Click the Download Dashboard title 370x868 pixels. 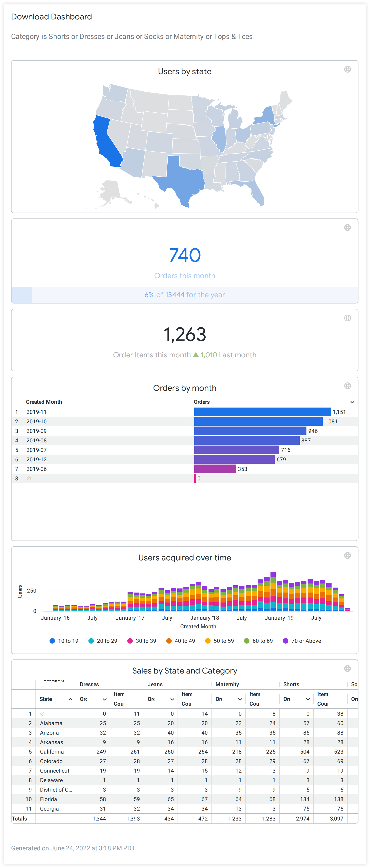pyautogui.click(x=52, y=17)
